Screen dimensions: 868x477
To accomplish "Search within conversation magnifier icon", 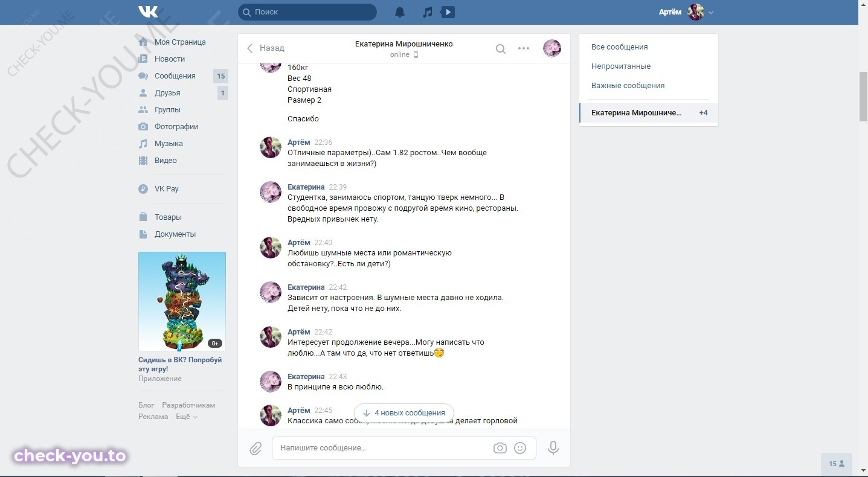I will [501, 49].
